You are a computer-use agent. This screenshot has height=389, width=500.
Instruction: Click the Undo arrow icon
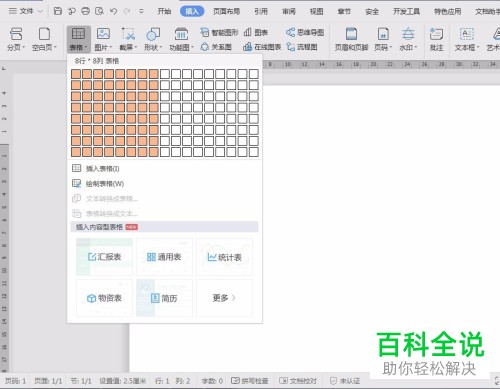113,11
